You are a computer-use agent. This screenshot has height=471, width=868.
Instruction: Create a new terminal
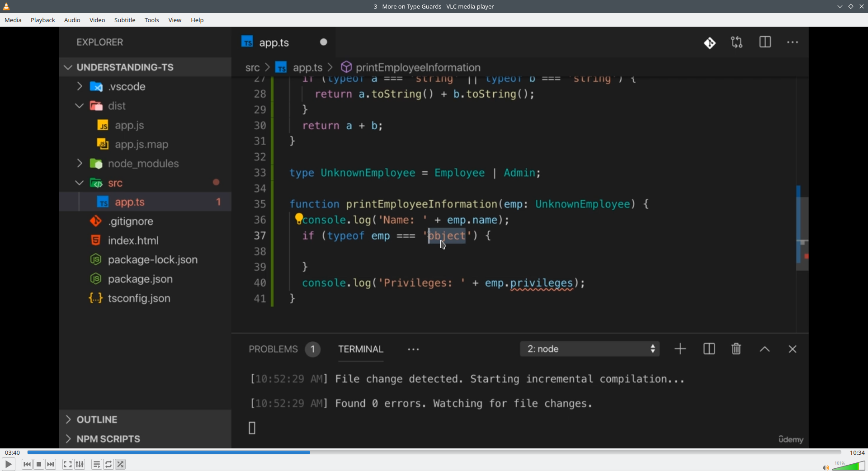pos(680,349)
